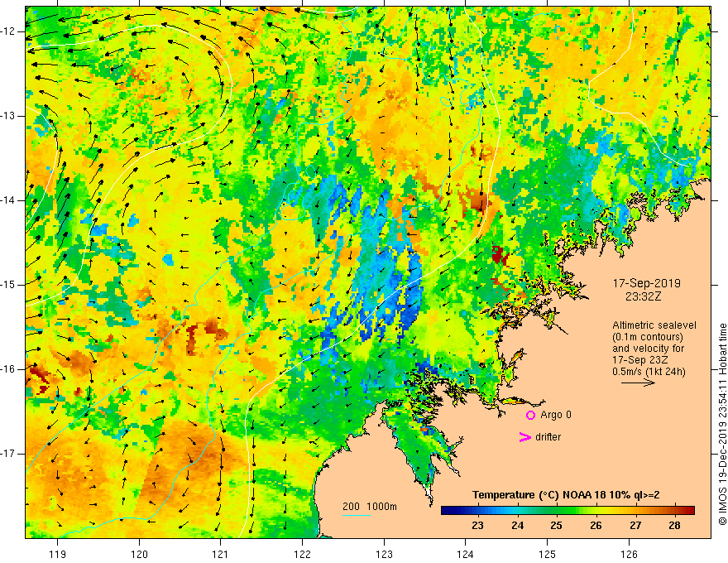The height and width of the screenshot is (563, 728).
Task: Click the 'Altimetric sealevel' text
Action: click(654, 325)
